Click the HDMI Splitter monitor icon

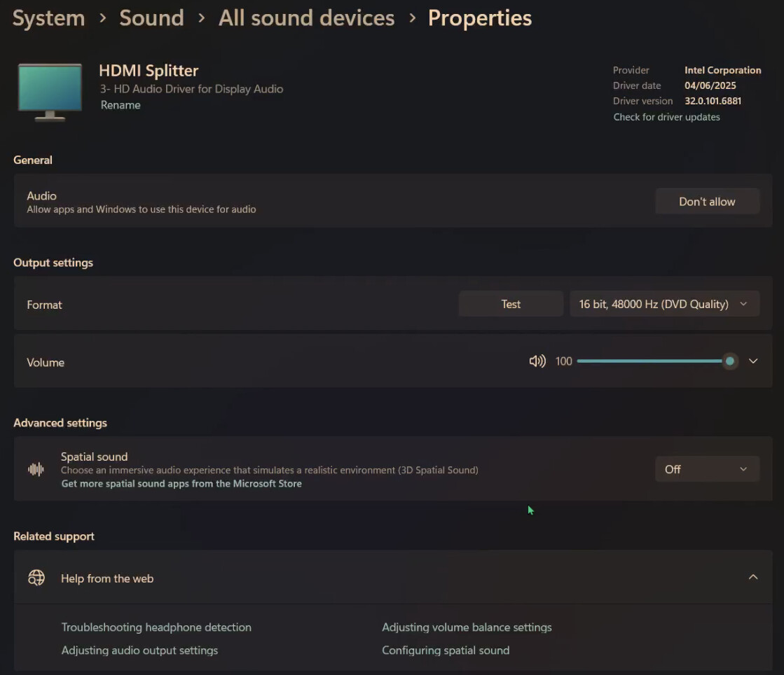click(50, 91)
